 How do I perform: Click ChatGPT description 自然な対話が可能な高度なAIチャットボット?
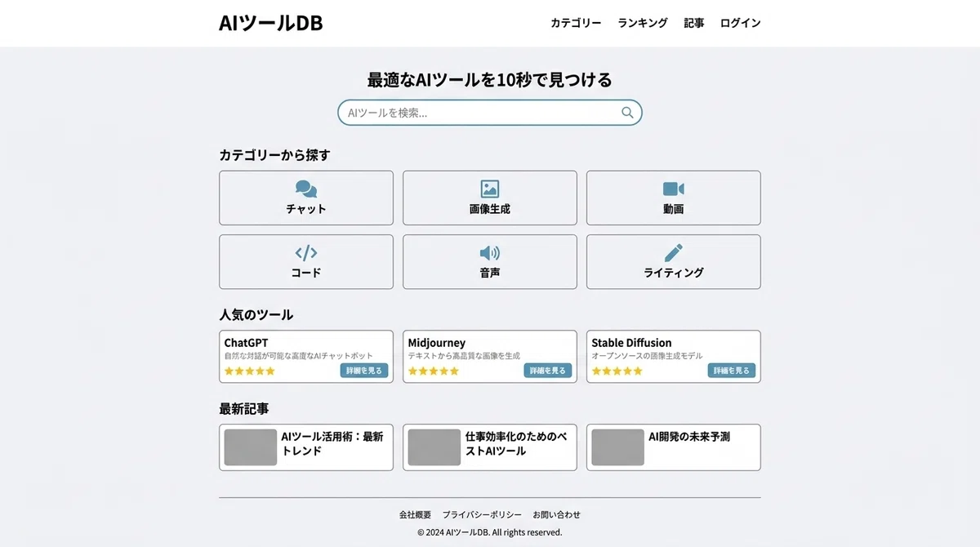click(x=299, y=356)
